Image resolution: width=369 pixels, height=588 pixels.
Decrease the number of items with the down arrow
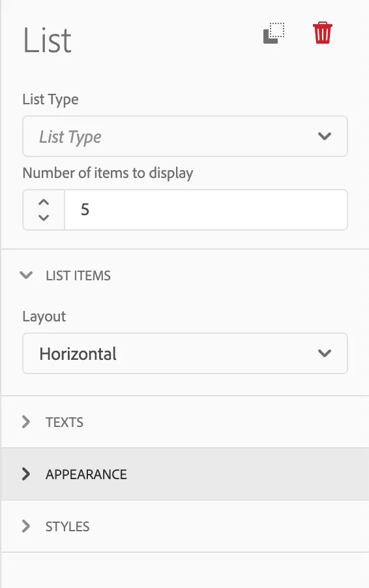pyautogui.click(x=44, y=218)
